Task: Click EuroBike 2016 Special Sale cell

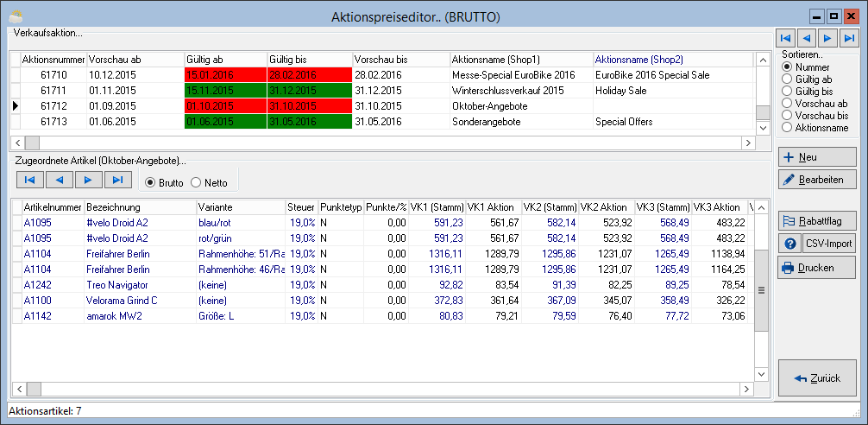Action: (x=673, y=75)
